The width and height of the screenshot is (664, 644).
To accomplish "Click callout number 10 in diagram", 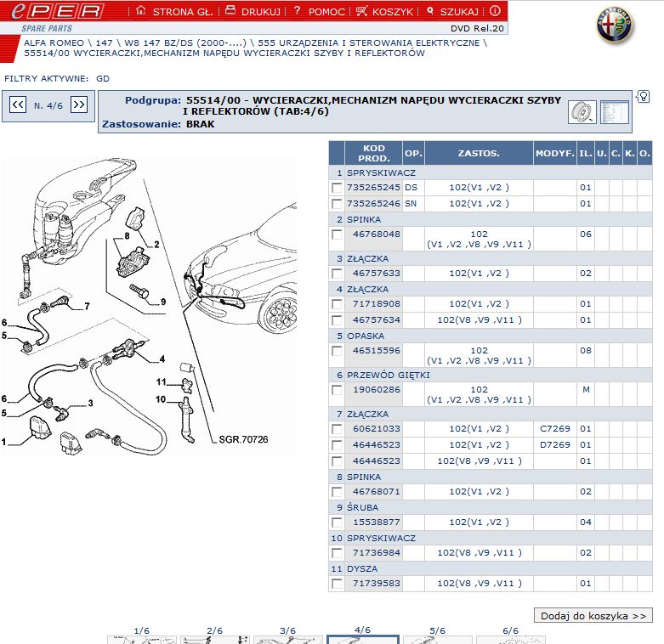I will click(x=161, y=399).
